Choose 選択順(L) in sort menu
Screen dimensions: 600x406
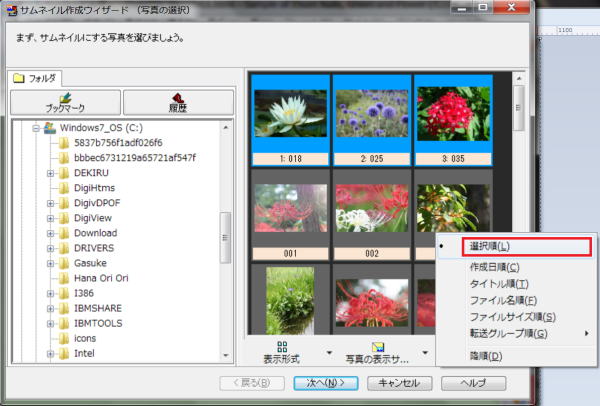pos(526,246)
